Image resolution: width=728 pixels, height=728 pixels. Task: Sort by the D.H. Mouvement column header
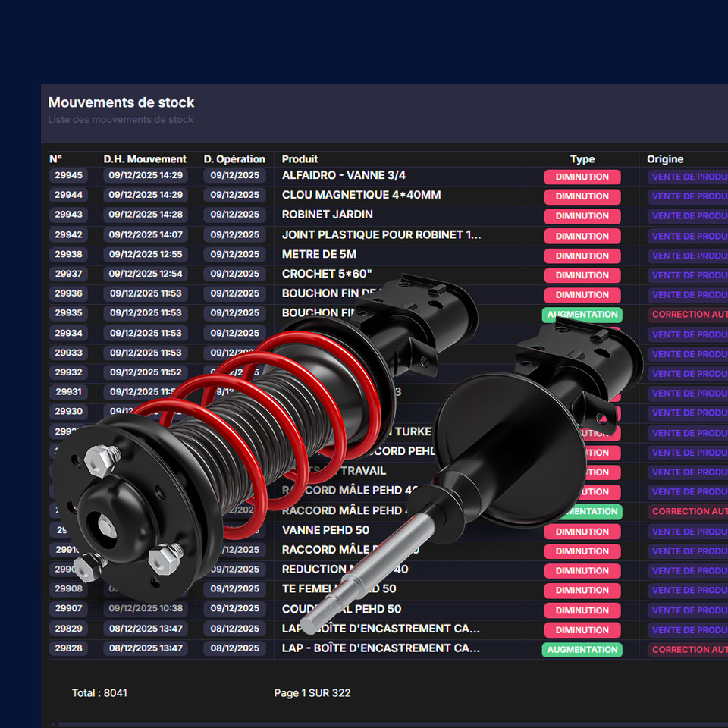(x=145, y=159)
